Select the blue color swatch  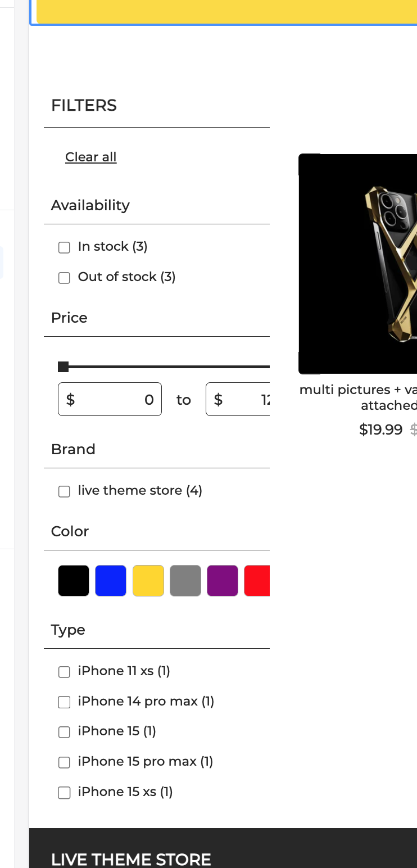pos(111,581)
